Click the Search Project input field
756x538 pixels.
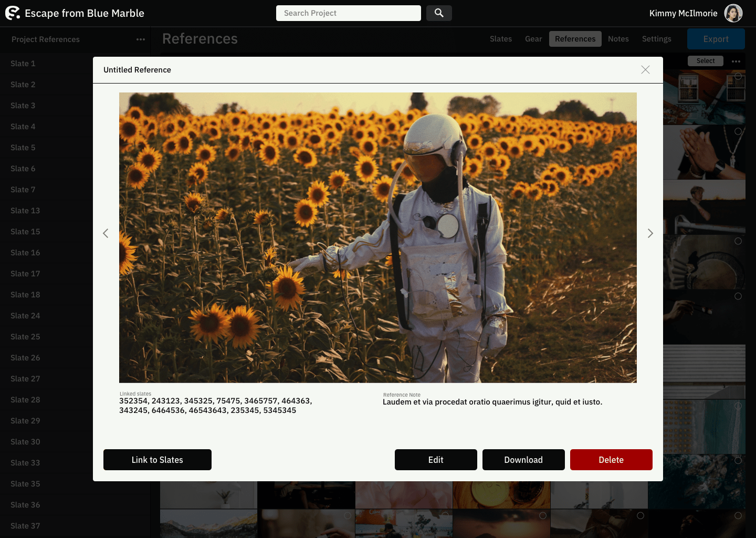pyautogui.click(x=349, y=13)
